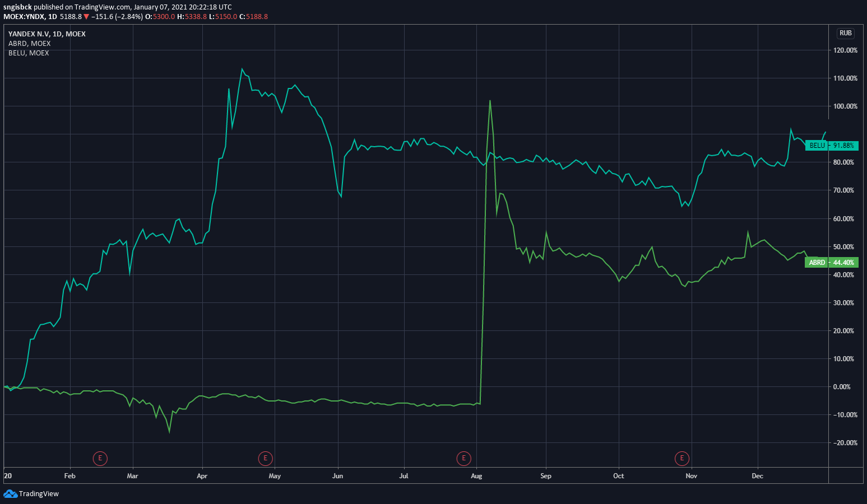Click the Mar label on time axis
The height and width of the screenshot is (504, 867).
(132, 476)
